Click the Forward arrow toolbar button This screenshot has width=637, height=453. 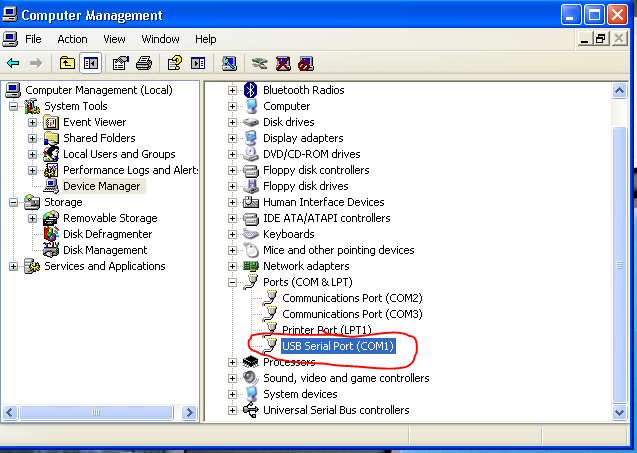click(x=36, y=63)
